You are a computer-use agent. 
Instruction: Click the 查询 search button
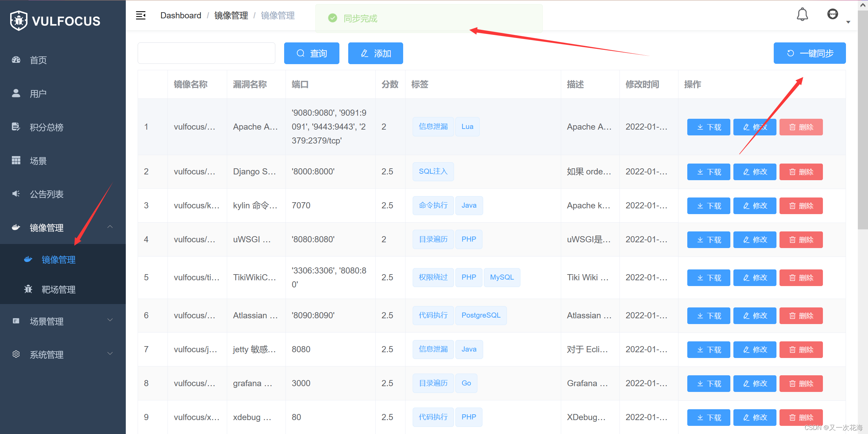click(312, 53)
